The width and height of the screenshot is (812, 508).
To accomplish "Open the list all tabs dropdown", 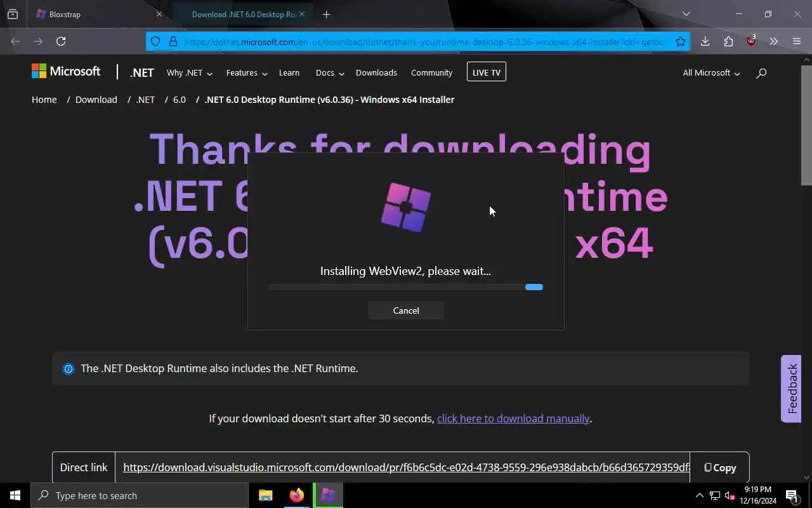I will pos(686,14).
